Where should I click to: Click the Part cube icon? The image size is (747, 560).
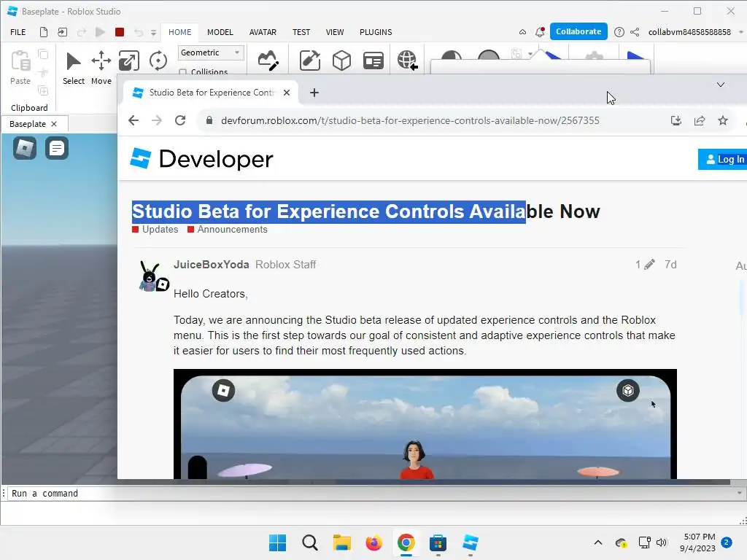[341, 61]
